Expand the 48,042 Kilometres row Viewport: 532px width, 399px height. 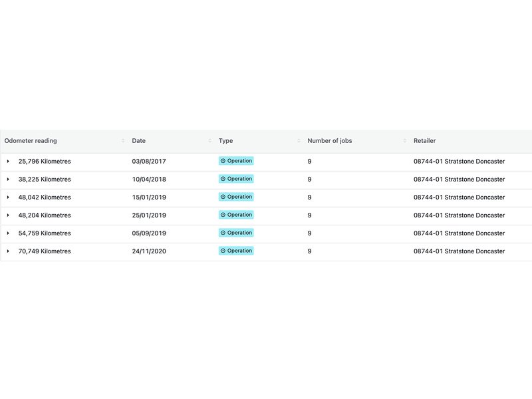(x=8, y=198)
